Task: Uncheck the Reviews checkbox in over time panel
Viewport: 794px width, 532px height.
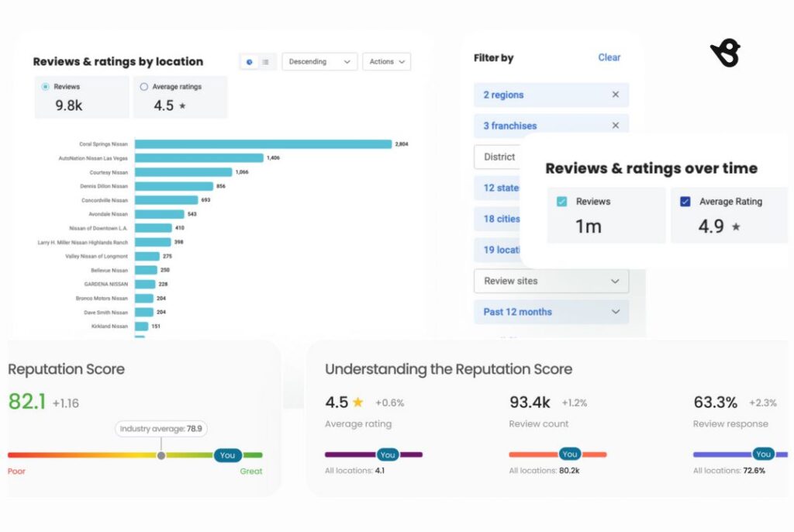Action: pos(561,201)
